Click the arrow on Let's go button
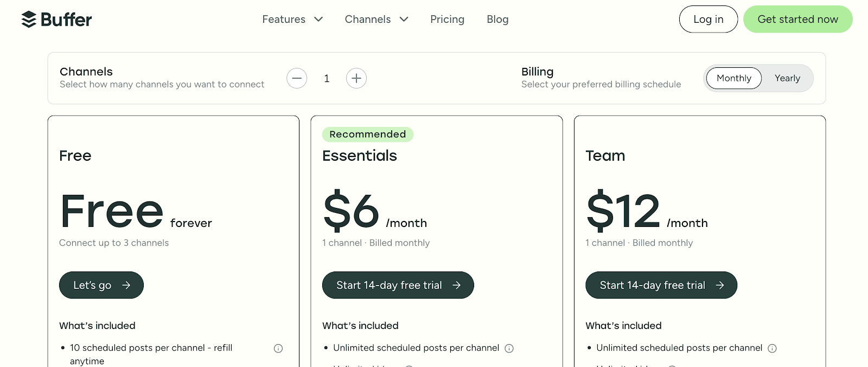Viewport: 868px width, 367px height. coord(126,285)
